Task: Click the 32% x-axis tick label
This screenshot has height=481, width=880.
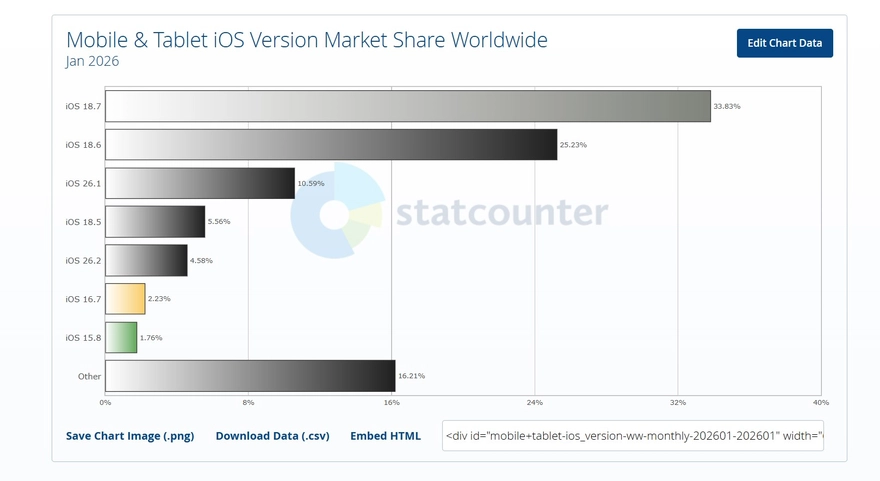Action: click(x=678, y=402)
